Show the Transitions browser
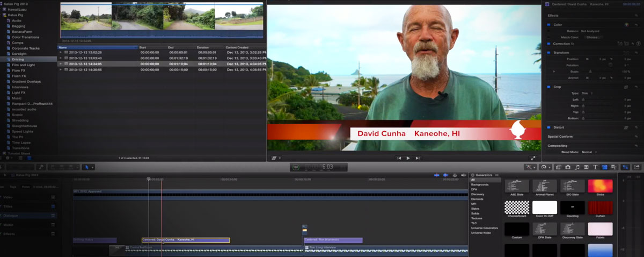This screenshot has height=257, width=644. (586, 167)
